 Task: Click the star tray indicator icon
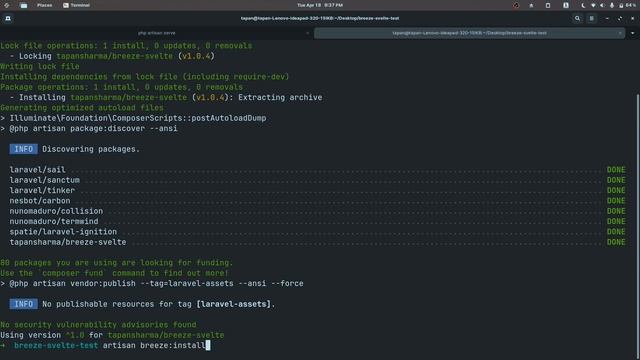click(x=531, y=5)
